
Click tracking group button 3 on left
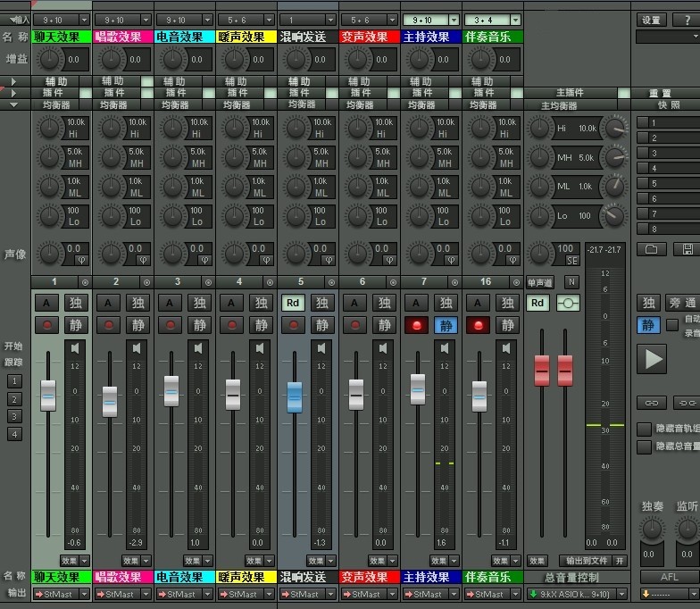14,416
